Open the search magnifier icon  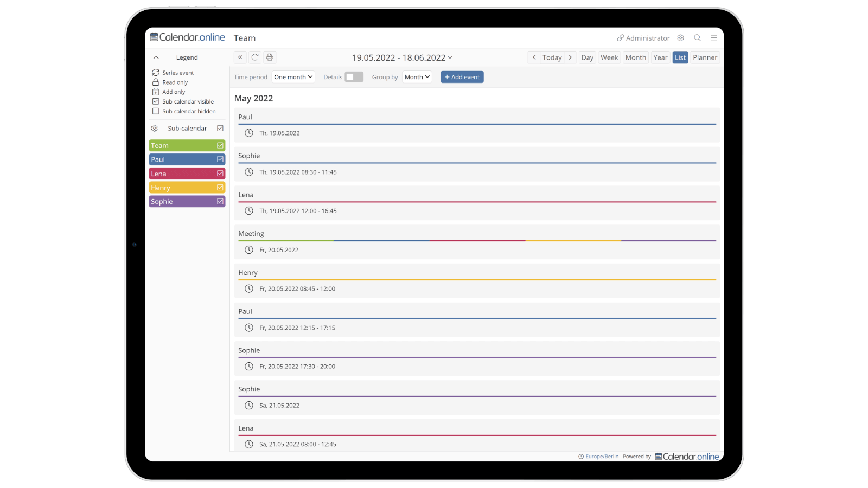click(698, 38)
